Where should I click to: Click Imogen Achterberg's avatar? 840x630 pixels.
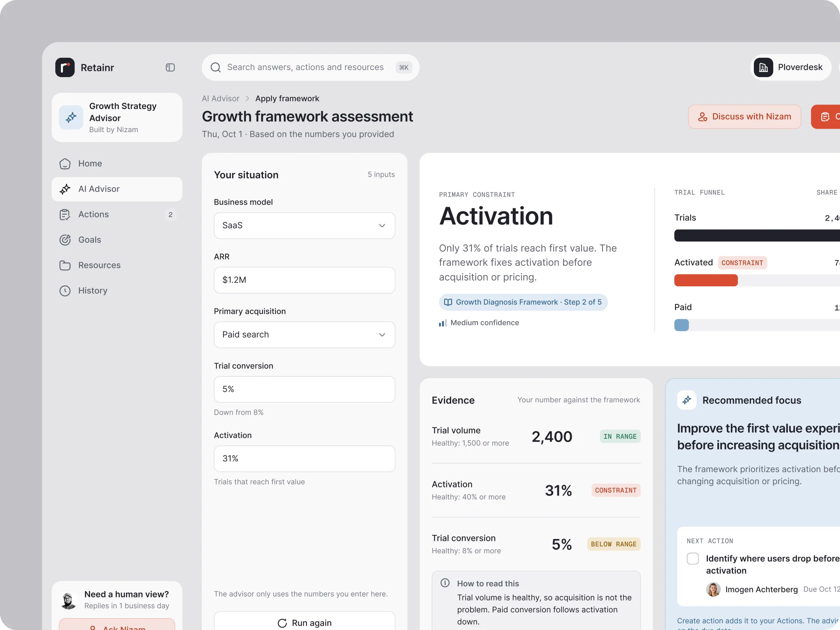pyautogui.click(x=713, y=589)
